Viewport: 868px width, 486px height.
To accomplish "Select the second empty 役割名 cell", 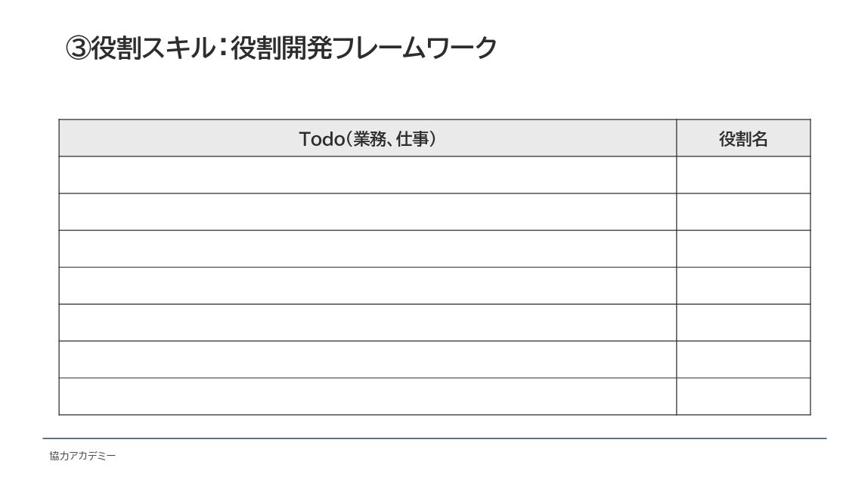I will click(x=743, y=212).
